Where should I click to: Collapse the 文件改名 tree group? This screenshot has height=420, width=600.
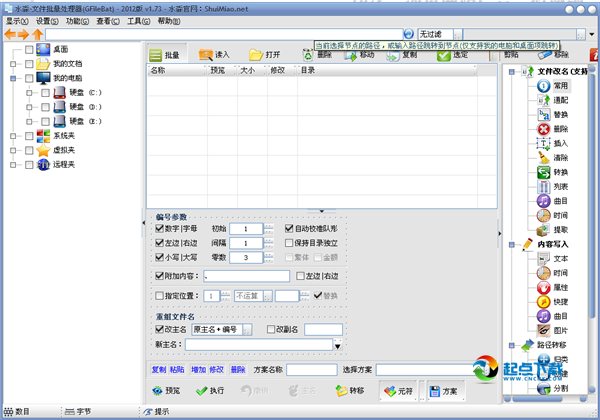click(512, 72)
